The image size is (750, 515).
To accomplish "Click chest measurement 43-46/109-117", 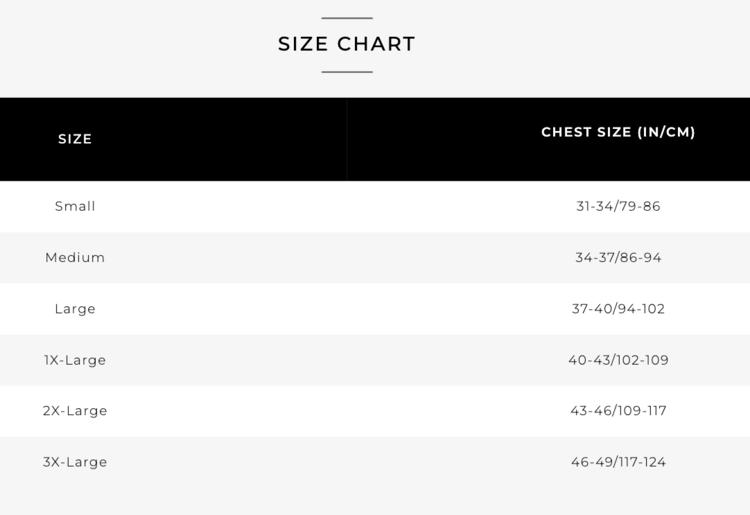I will click(x=618, y=411).
